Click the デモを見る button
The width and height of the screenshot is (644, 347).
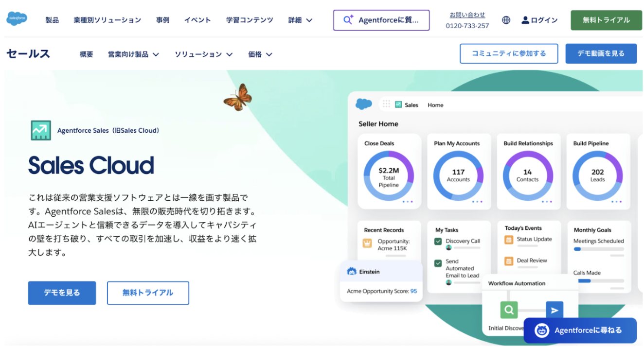pos(62,293)
